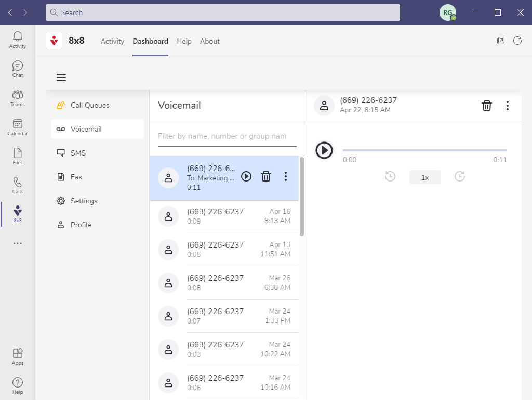
Task: Rewind voicemail using the skip-back icon
Action: click(390, 177)
